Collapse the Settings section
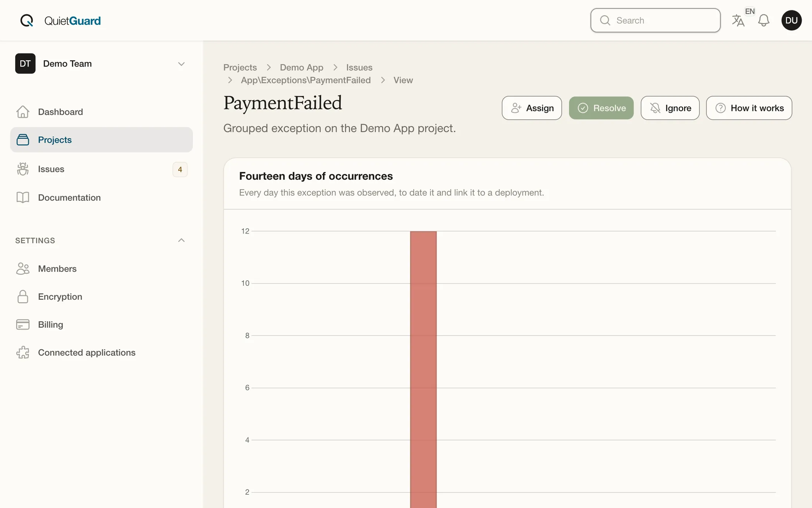 [181, 240]
